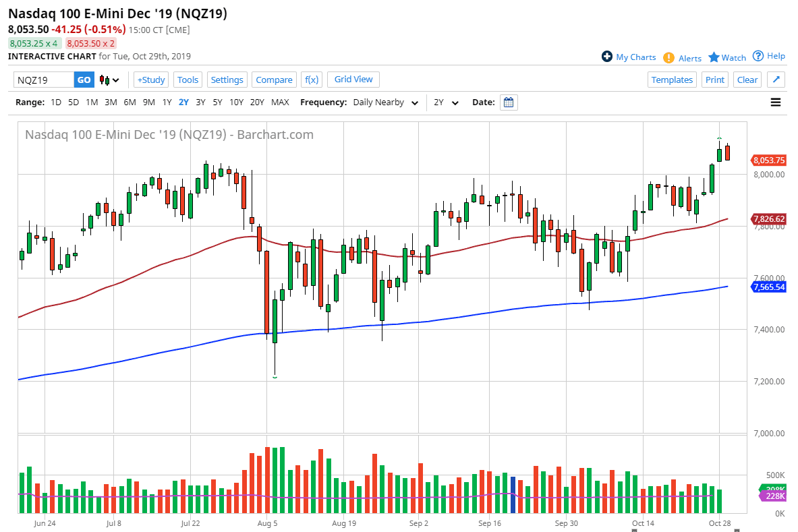
Task: Select the 5D range option
Action: pos(74,102)
